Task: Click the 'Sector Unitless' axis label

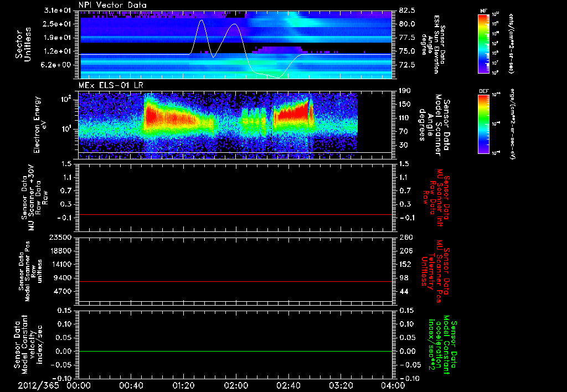Action: (x=23, y=45)
